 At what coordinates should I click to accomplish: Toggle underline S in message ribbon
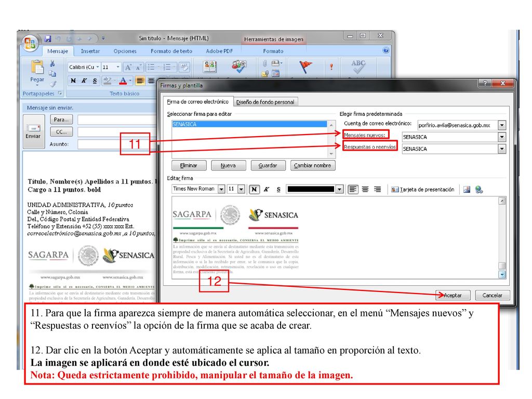95,81
